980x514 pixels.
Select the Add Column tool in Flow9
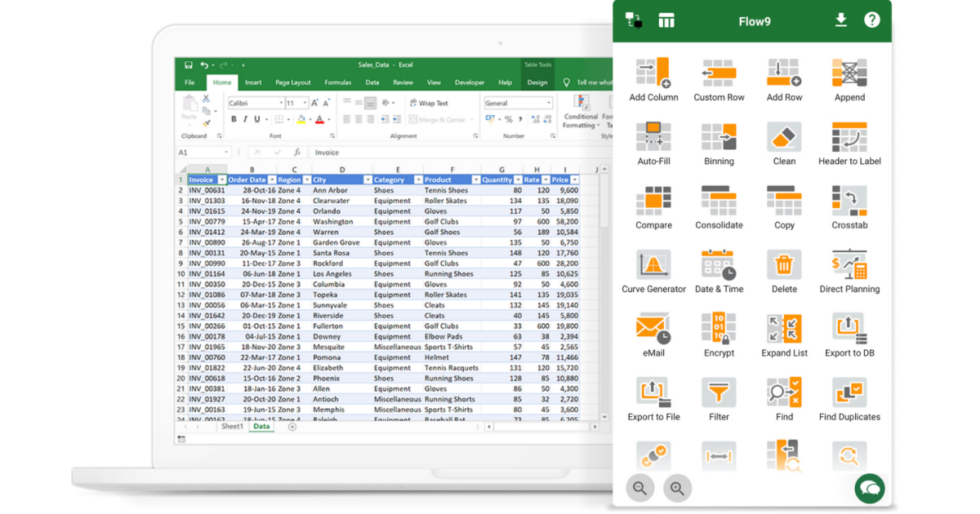(x=653, y=78)
